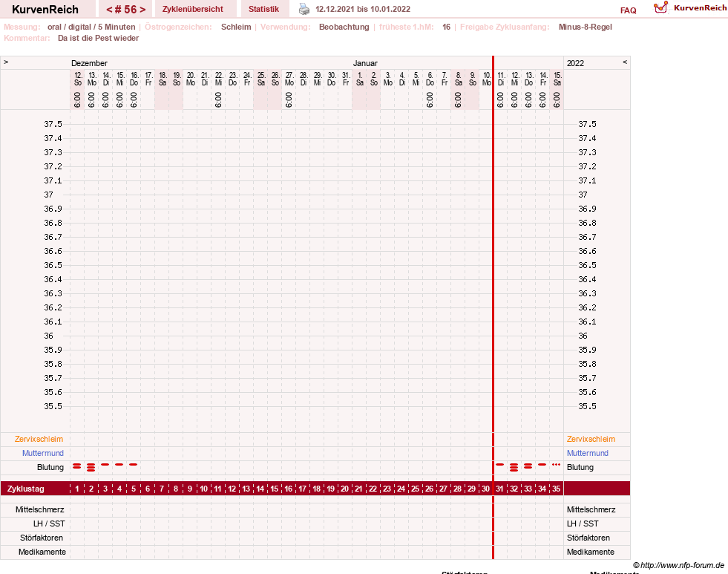Open the Statistik tab
728x574 pixels.
pos(263,9)
